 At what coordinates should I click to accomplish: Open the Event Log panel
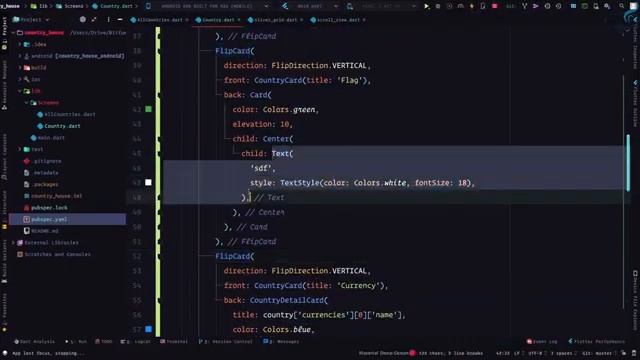pos(542,342)
